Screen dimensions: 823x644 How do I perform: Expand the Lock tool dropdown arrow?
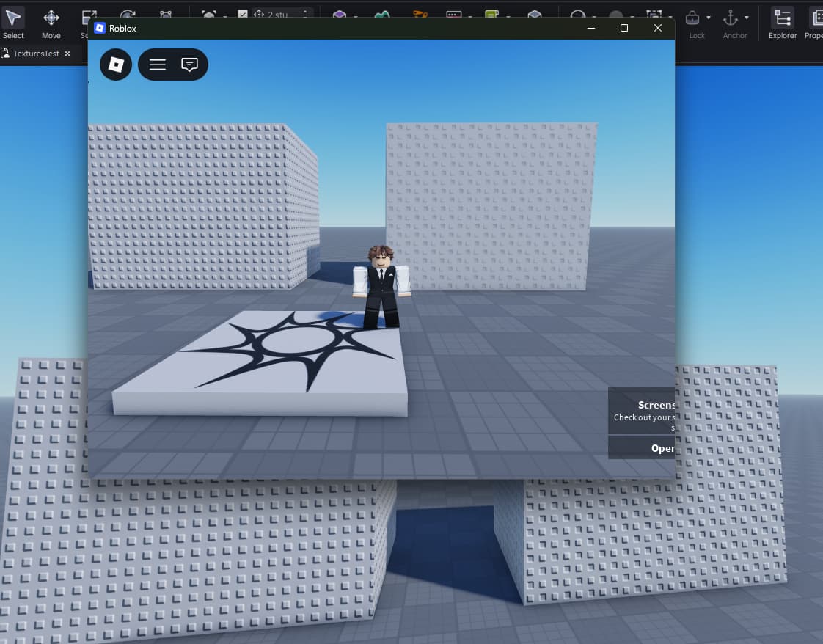tap(709, 18)
